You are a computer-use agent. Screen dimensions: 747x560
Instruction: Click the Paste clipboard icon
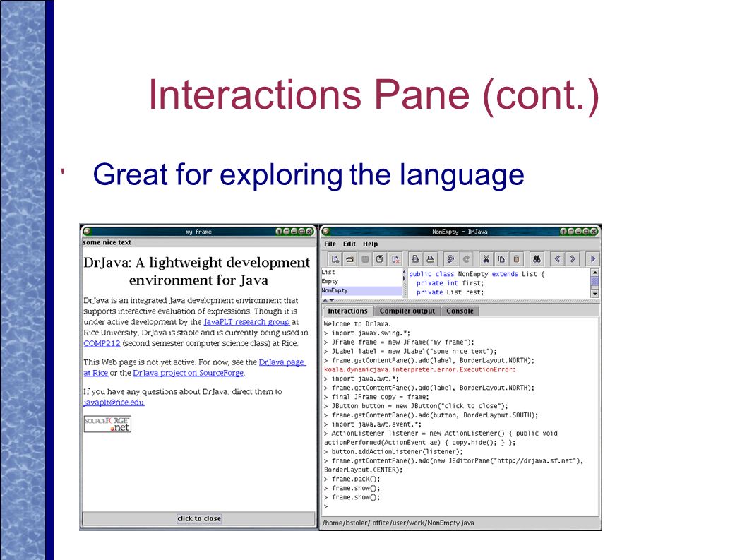click(x=516, y=258)
